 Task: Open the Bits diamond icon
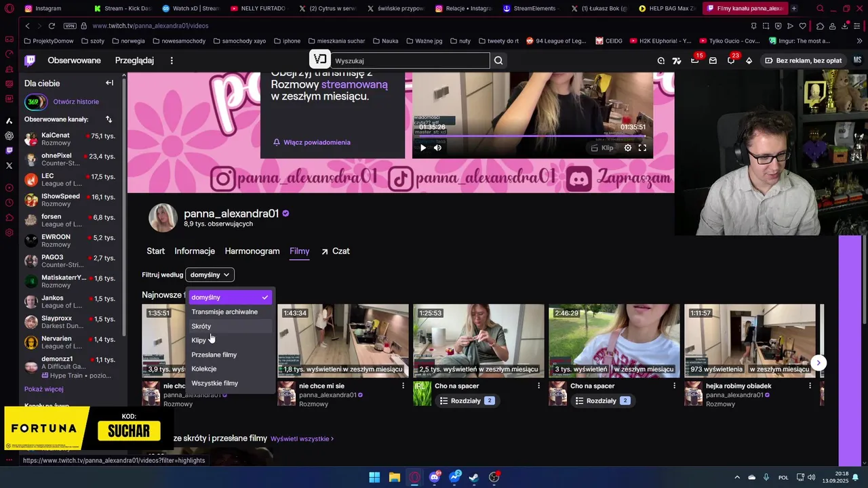pos(749,60)
